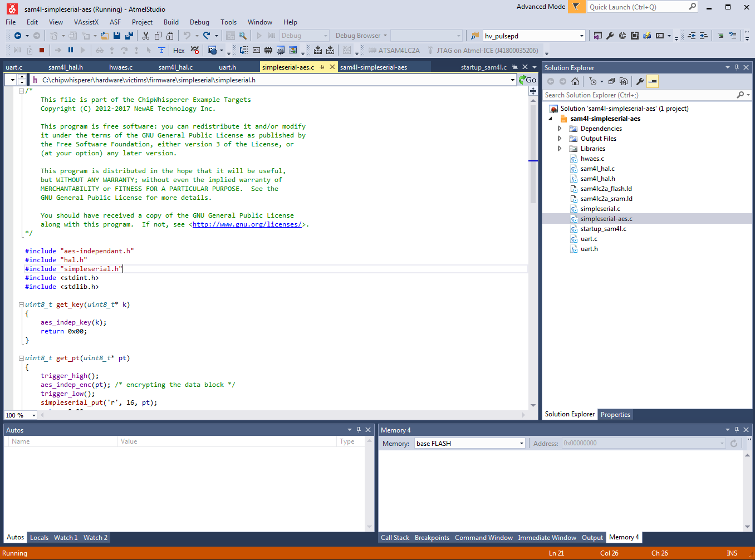755x560 pixels.
Task: Open the gnu.org licenses link
Action: coord(247,224)
